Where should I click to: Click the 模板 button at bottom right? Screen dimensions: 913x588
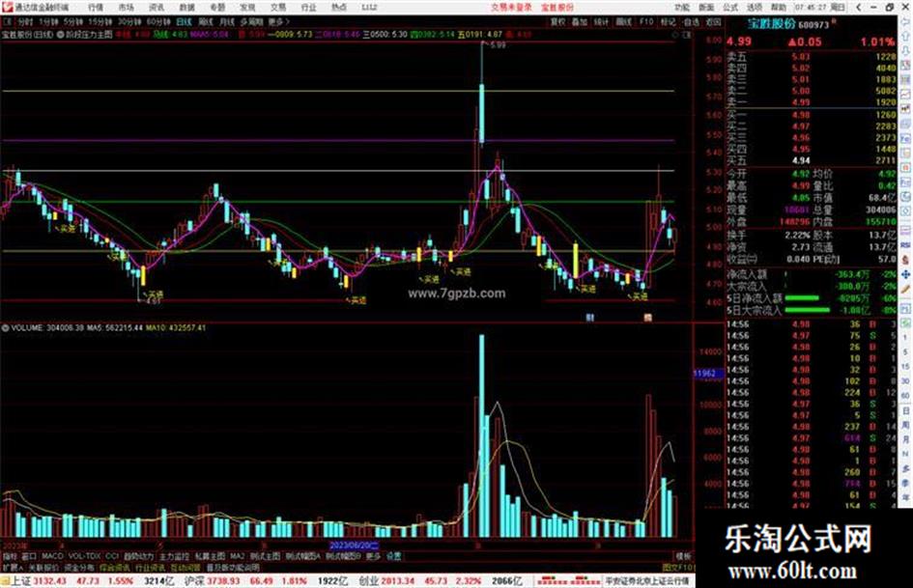tap(683, 556)
